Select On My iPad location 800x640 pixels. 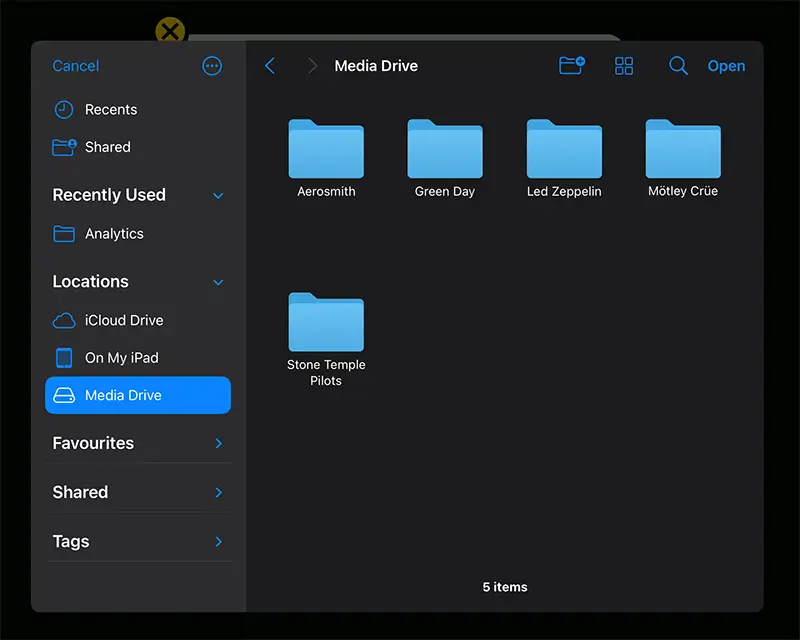[138, 358]
